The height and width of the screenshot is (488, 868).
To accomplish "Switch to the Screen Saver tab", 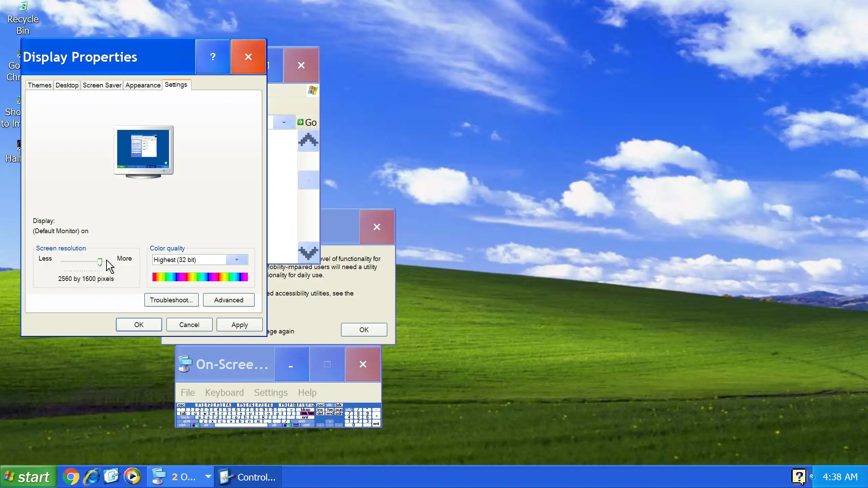I will (102, 85).
